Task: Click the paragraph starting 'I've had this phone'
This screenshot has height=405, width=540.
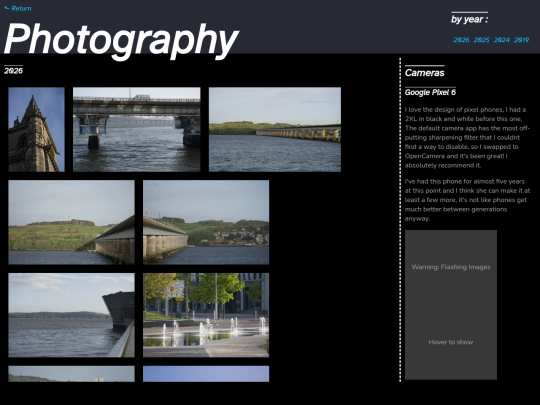Action: click(467, 200)
